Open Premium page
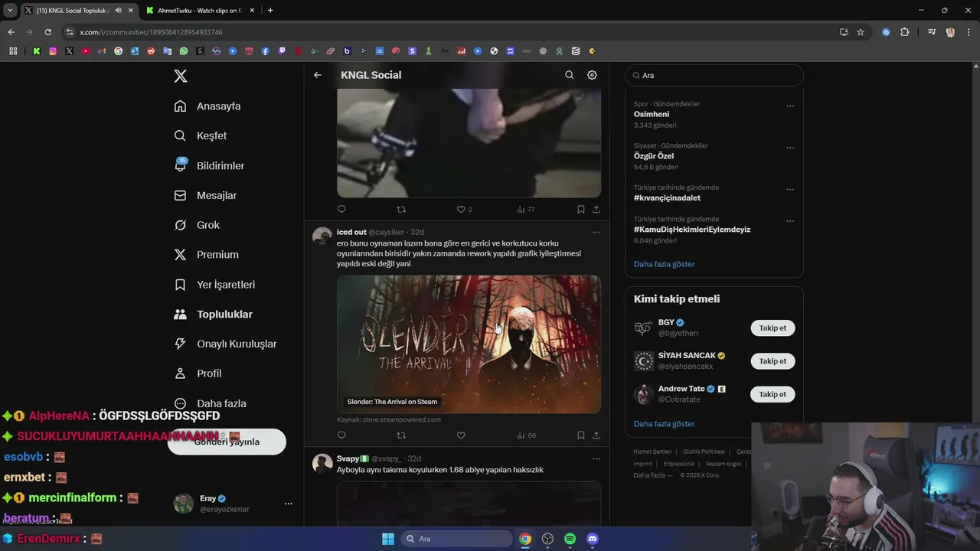Image resolution: width=980 pixels, height=551 pixels. [206, 255]
